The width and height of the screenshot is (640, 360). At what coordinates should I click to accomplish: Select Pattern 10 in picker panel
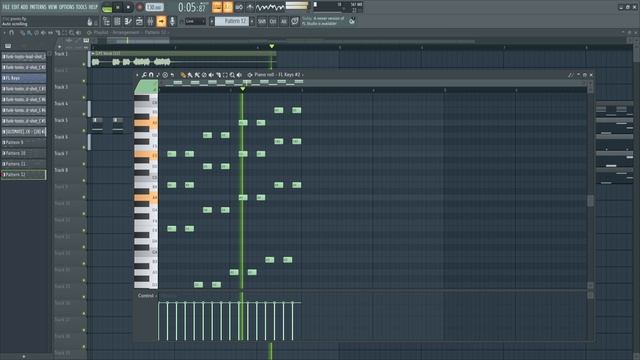[x=24, y=153]
